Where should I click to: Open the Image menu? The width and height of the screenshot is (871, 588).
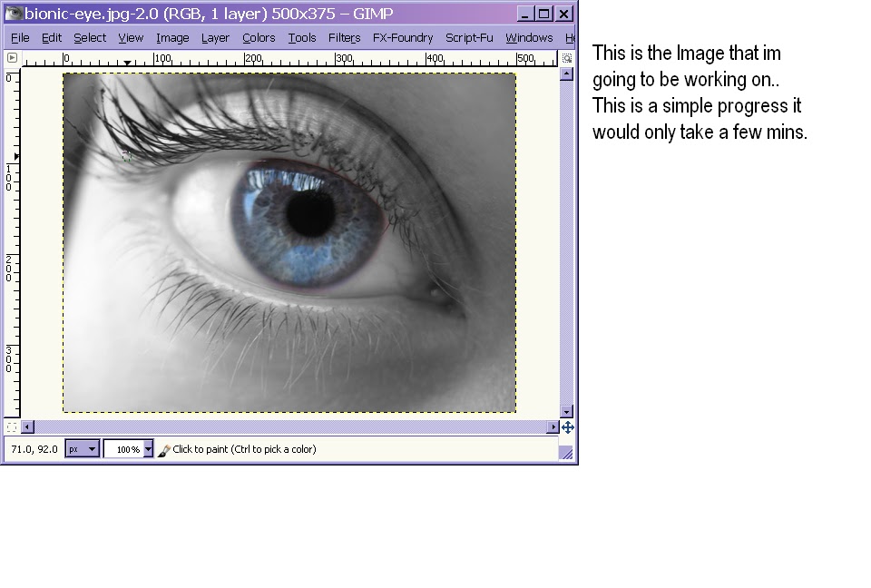171,37
